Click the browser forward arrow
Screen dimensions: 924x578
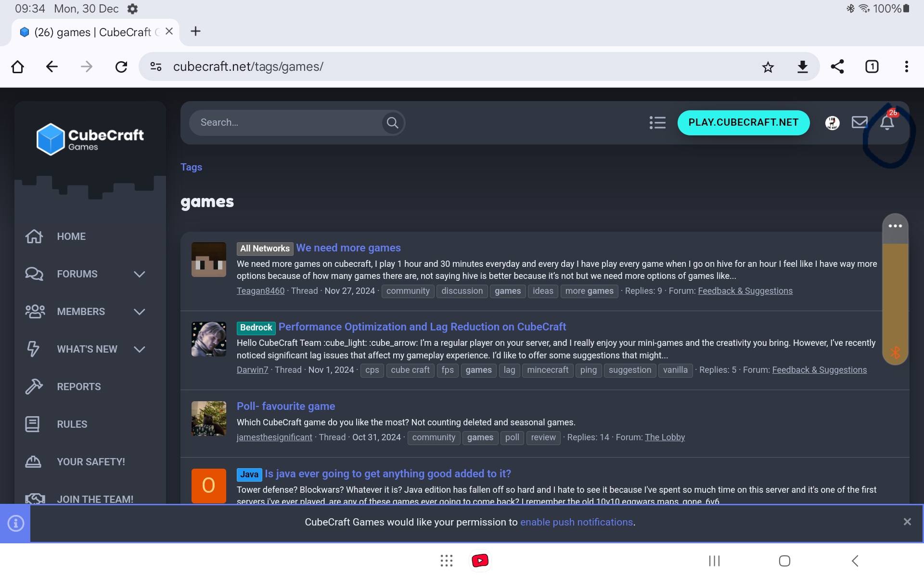coord(87,66)
